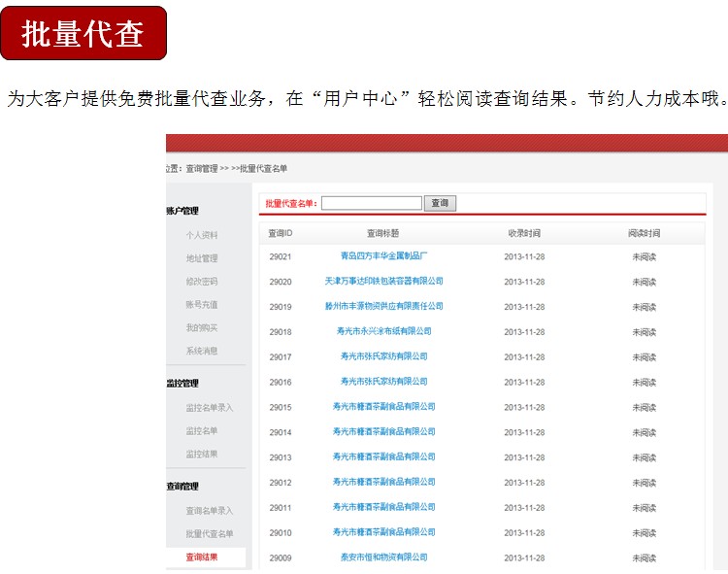Click 未阅读 status in row 29012

tap(644, 483)
